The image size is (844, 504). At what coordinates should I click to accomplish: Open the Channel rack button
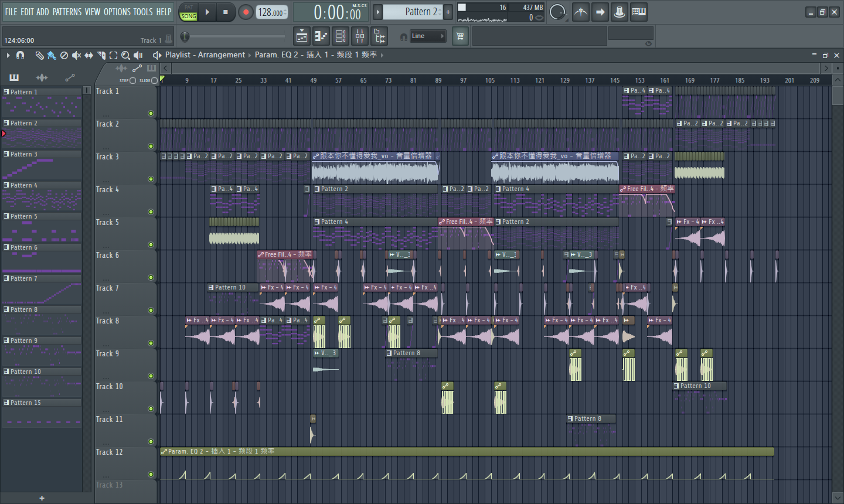[341, 36]
